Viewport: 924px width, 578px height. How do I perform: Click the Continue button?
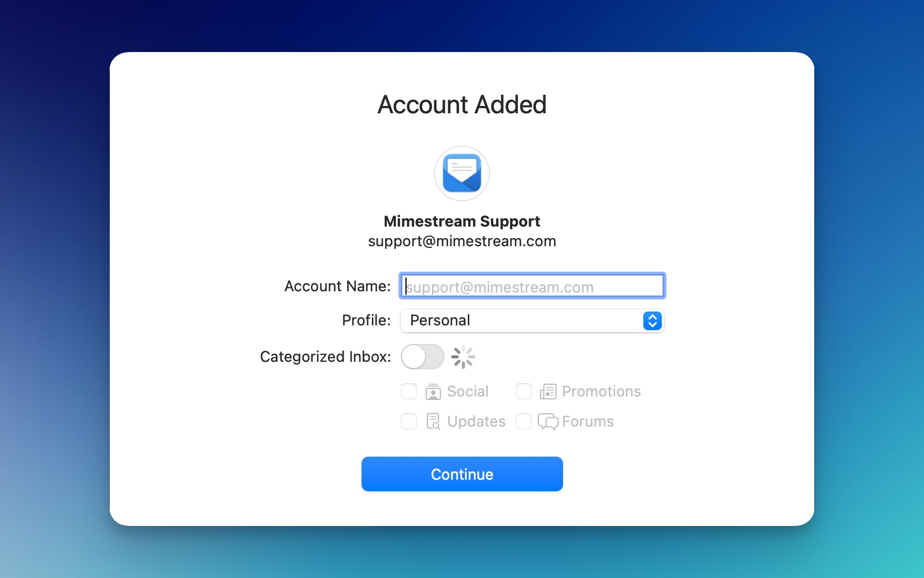pyautogui.click(x=462, y=474)
